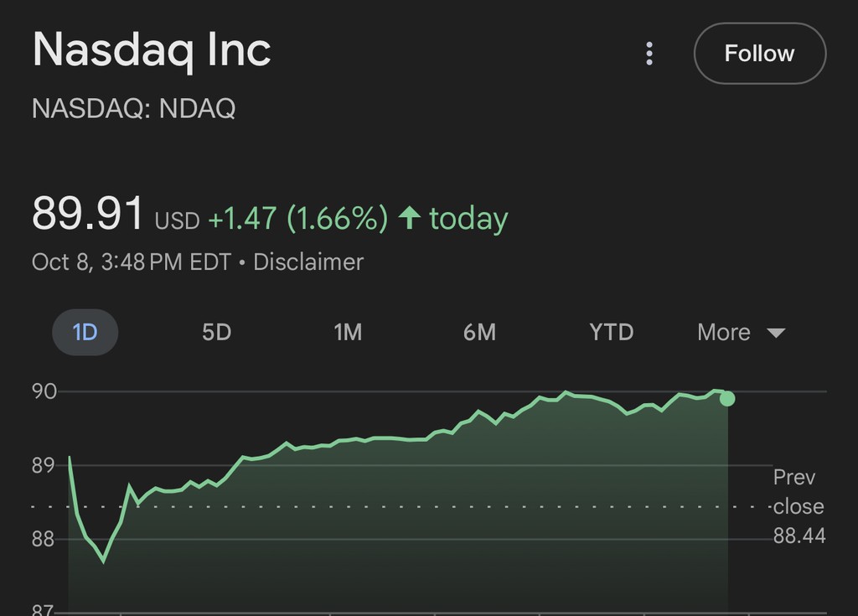Click the Oct 8, 3:48 PM EDT timestamp
858x616 pixels.
click(131, 261)
